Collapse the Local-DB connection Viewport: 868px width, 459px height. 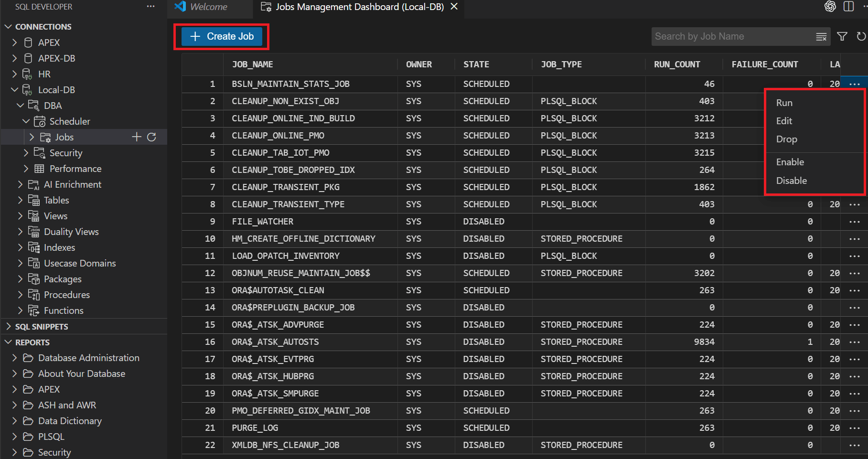[14, 90]
